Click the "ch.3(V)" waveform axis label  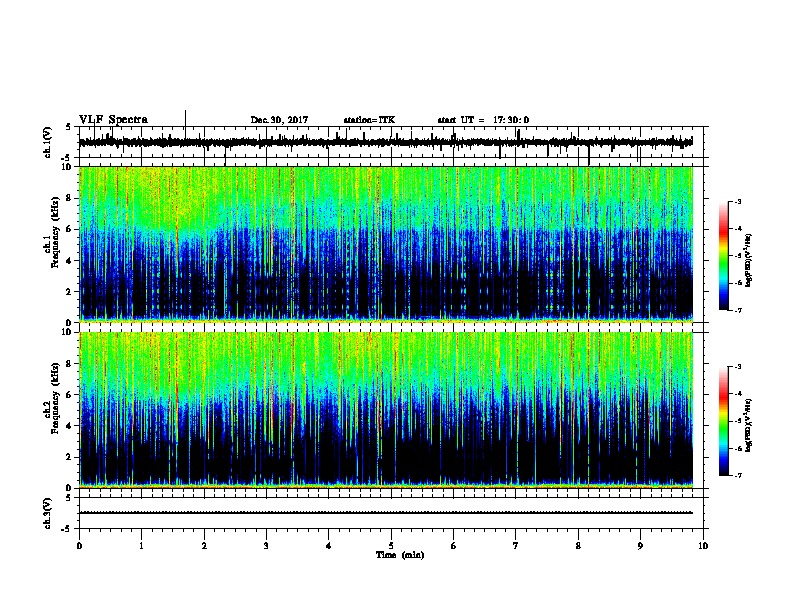(x=47, y=513)
